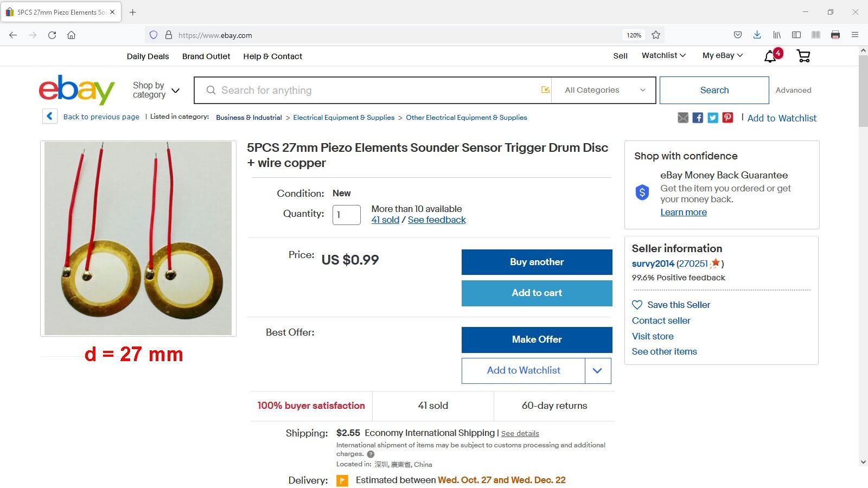Click the Firefox downloads icon

(x=757, y=35)
